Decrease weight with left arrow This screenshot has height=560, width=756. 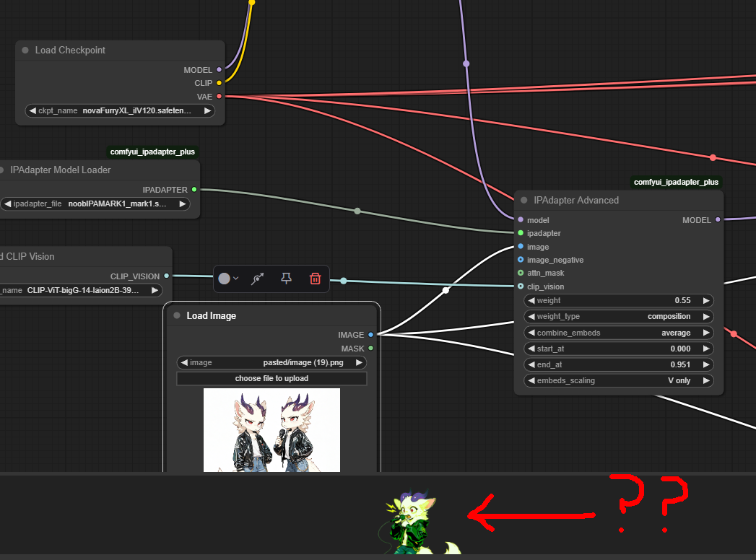tap(531, 300)
